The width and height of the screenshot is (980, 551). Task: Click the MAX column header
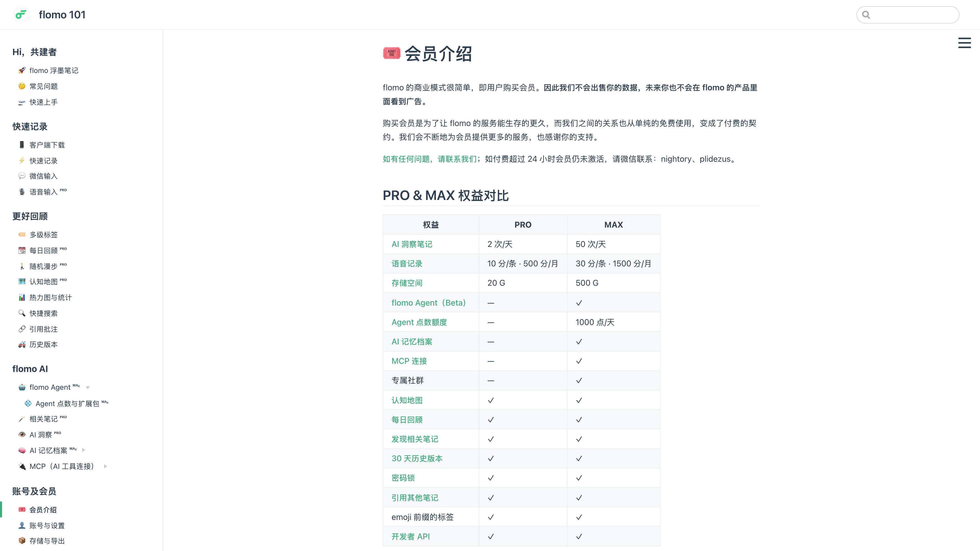pyautogui.click(x=614, y=225)
